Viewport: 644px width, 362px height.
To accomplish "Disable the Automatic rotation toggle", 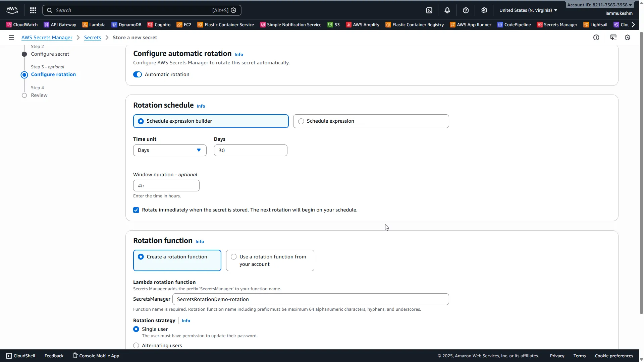I will (138, 74).
